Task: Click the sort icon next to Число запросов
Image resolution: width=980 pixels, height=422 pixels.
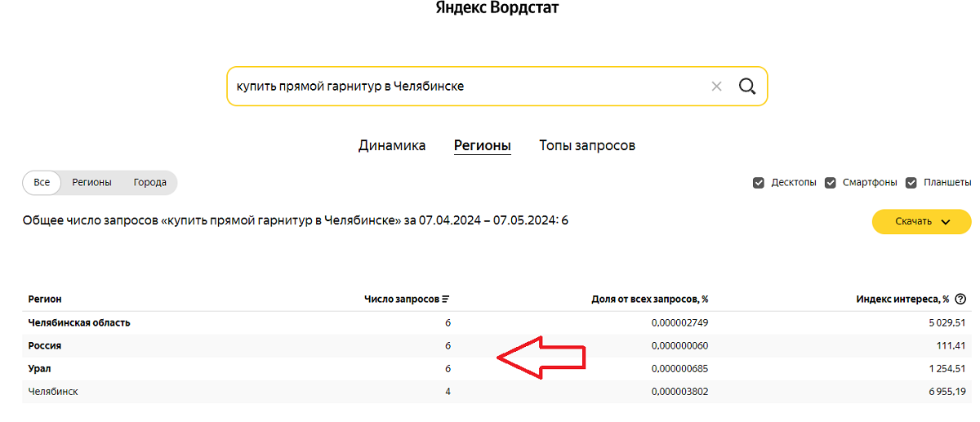Action: coord(446,300)
